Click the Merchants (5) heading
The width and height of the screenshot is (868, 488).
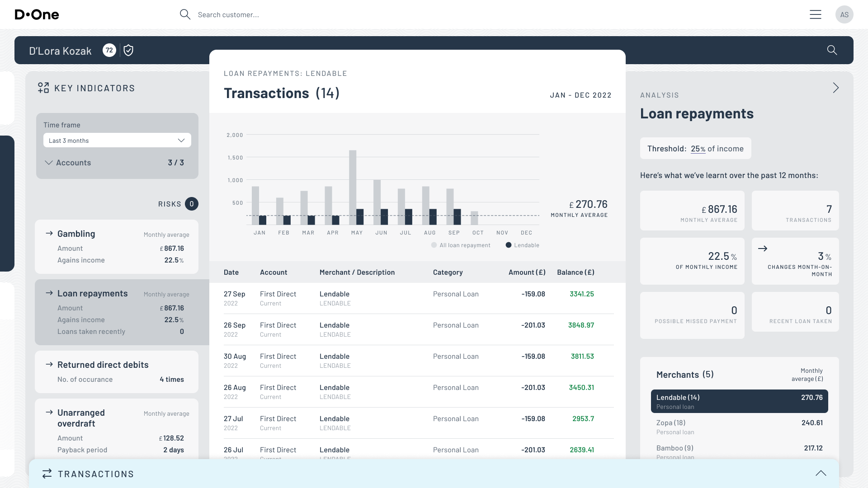[685, 375]
